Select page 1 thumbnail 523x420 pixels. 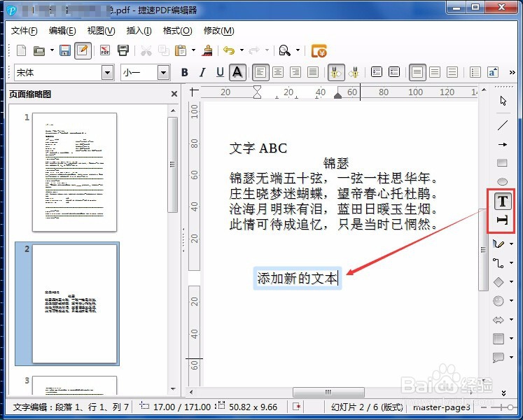click(74, 172)
